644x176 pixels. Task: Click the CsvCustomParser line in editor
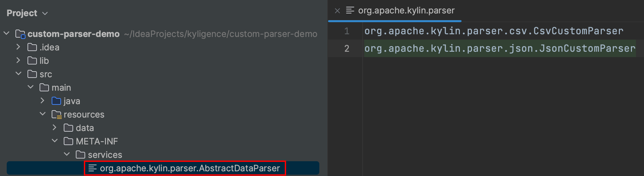click(x=493, y=31)
